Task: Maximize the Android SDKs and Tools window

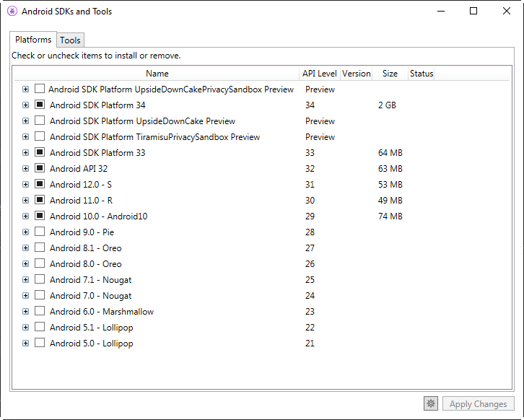Action: (x=473, y=11)
